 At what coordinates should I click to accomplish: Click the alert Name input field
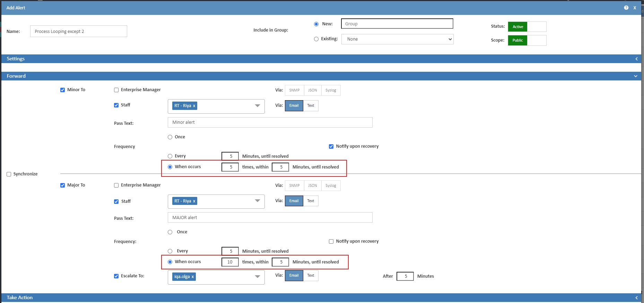(79, 31)
